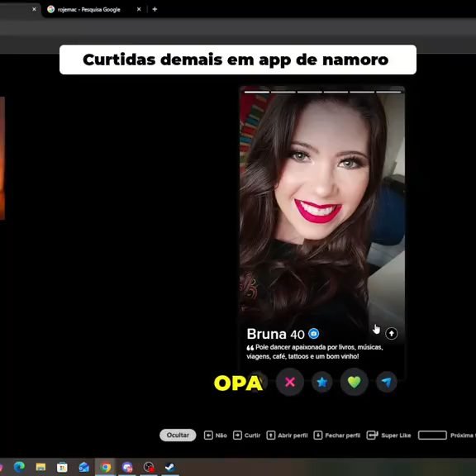Click the Chrome icon in the taskbar
Image resolution: width=476 pixels, height=476 pixels.
click(x=106, y=467)
